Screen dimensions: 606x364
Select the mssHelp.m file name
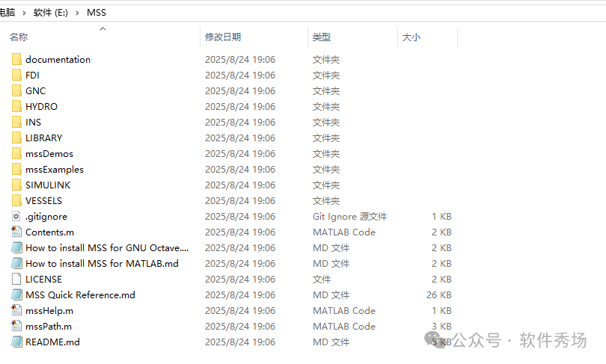[x=49, y=310]
